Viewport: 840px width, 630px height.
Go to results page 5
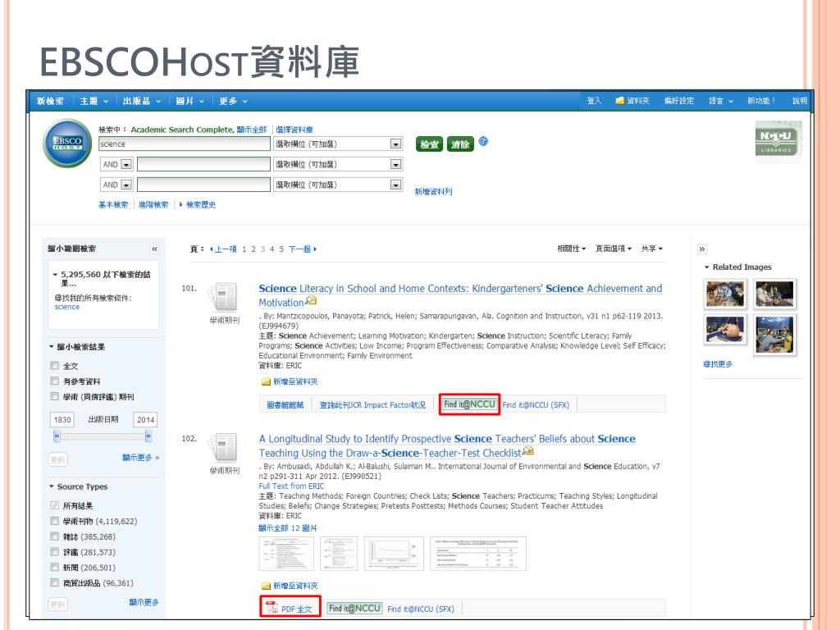coord(281,249)
